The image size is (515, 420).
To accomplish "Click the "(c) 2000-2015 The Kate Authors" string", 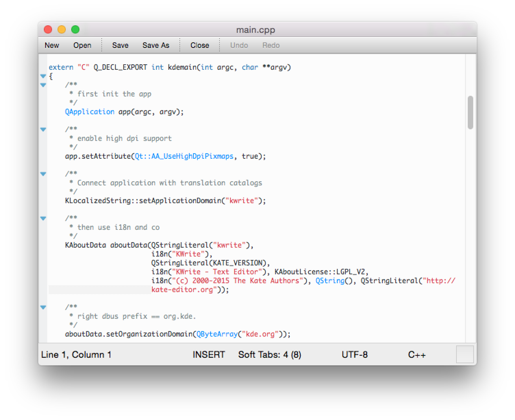I will click(238, 281).
